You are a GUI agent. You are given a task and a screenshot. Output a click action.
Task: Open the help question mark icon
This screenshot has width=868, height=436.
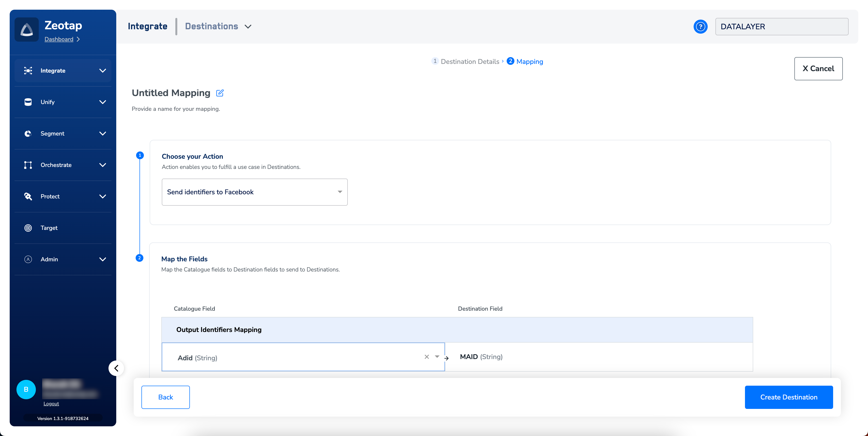tap(700, 27)
